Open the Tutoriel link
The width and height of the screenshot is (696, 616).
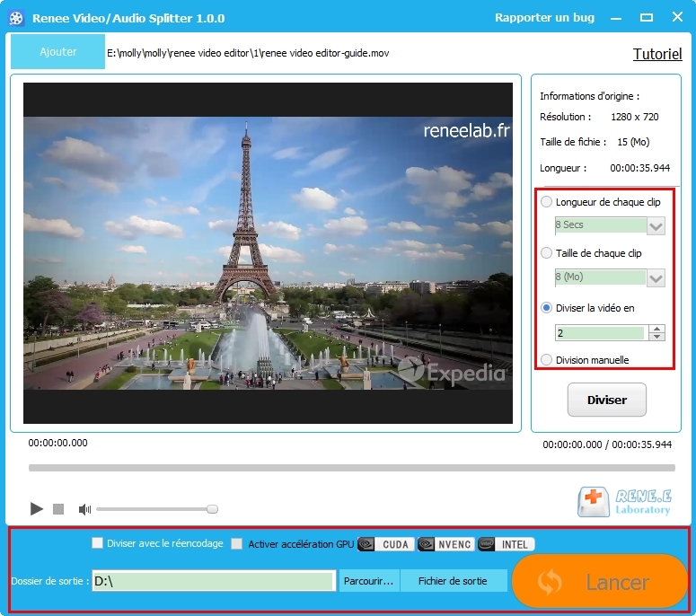657,54
